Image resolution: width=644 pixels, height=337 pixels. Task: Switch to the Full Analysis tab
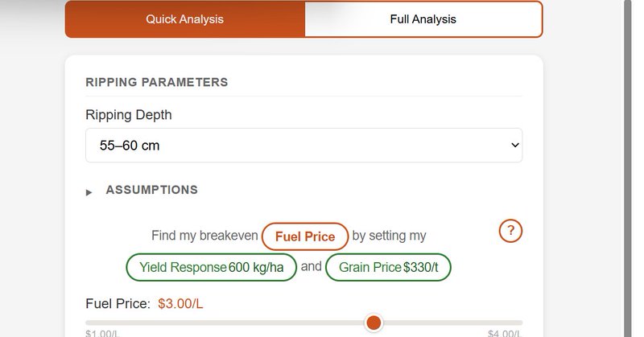pos(423,19)
